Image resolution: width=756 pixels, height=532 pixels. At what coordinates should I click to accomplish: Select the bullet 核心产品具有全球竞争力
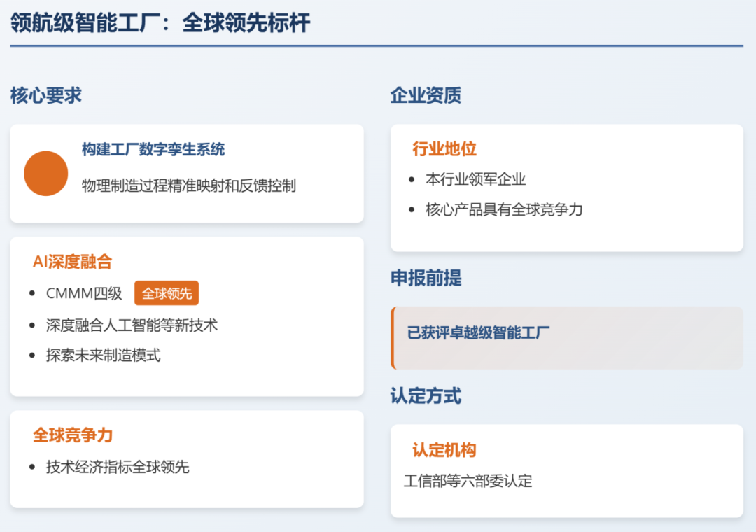point(504,210)
